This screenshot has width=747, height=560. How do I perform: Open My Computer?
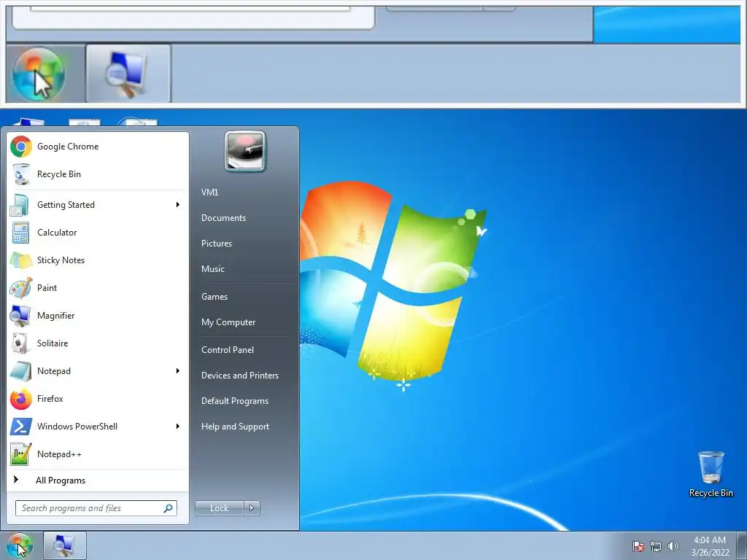pos(228,322)
